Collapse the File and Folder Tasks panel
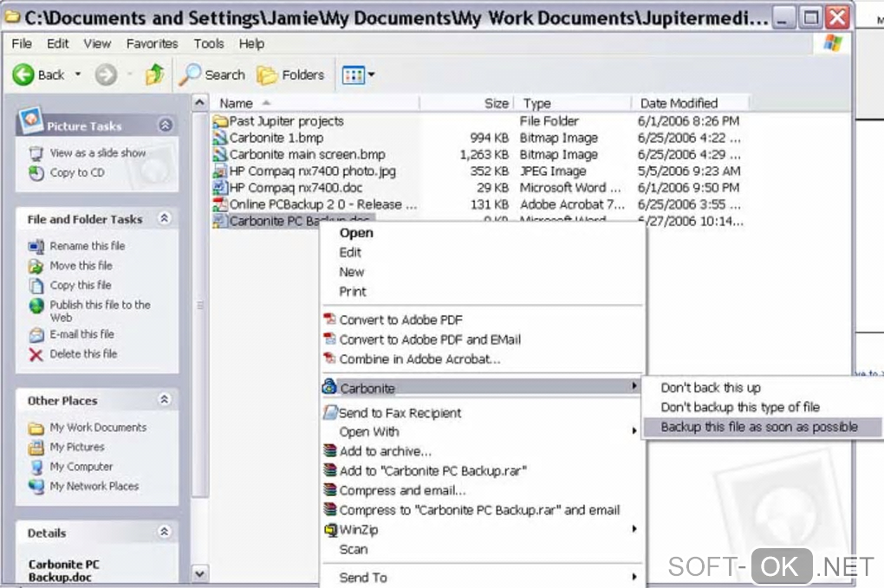 point(165,218)
